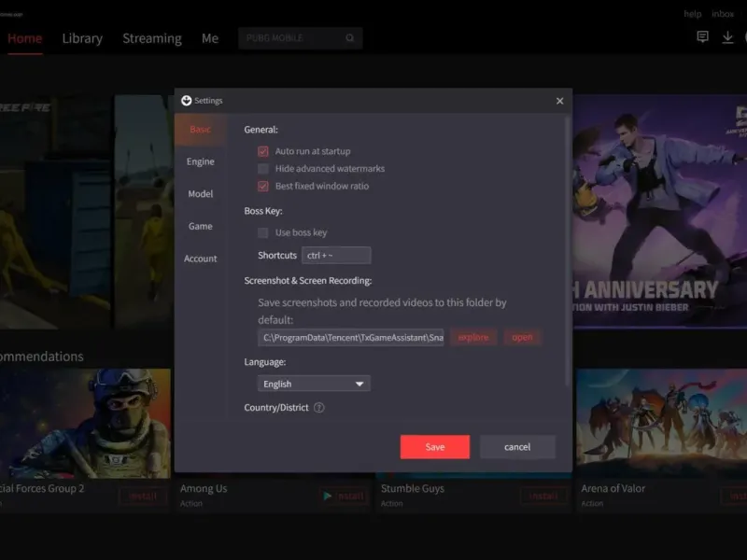The width and height of the screenshot is (747, 560).
Task: Disable Auto run at startup checkbox
Action: click(x=263, y=151)
